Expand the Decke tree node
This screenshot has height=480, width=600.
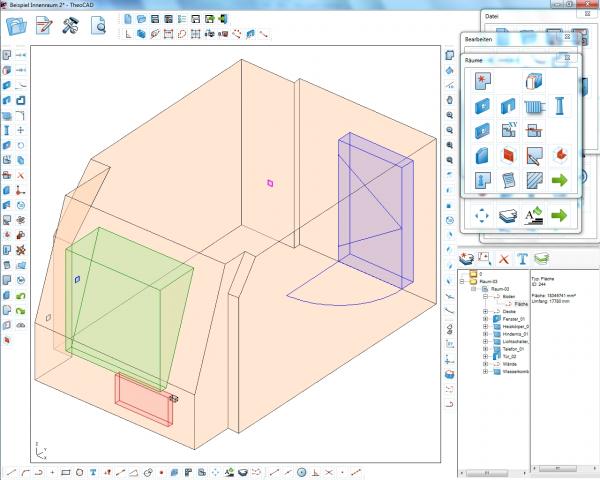coord(485,313)
